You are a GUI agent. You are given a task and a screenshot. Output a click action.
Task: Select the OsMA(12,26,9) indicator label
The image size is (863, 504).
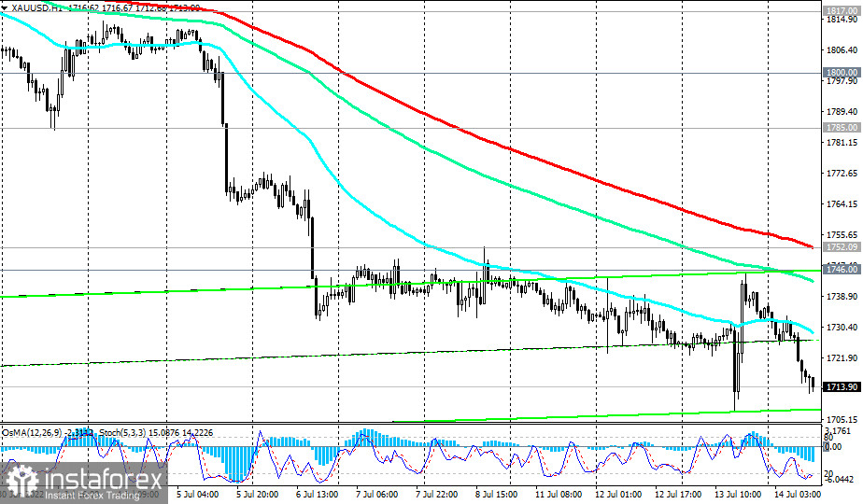pyautogui.click(x=32, y=433)
